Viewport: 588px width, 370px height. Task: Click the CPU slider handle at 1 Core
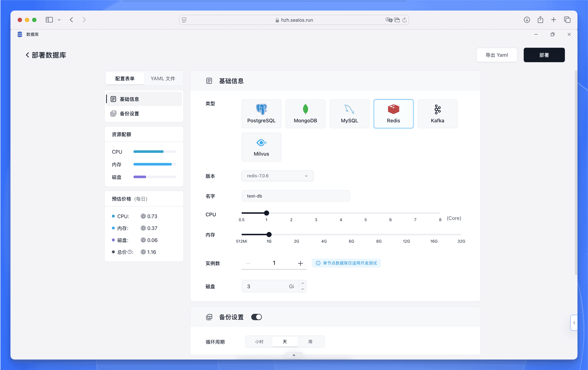pos(266,213)
